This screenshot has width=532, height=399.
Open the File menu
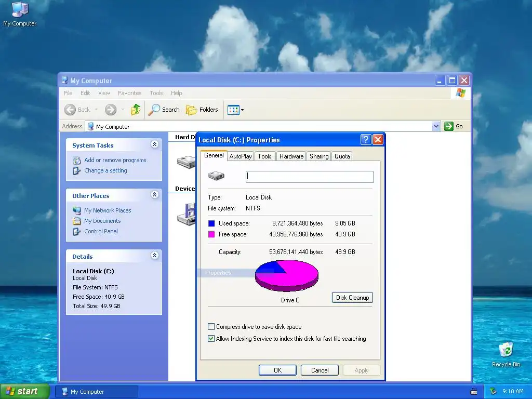(x=68, y=93)
